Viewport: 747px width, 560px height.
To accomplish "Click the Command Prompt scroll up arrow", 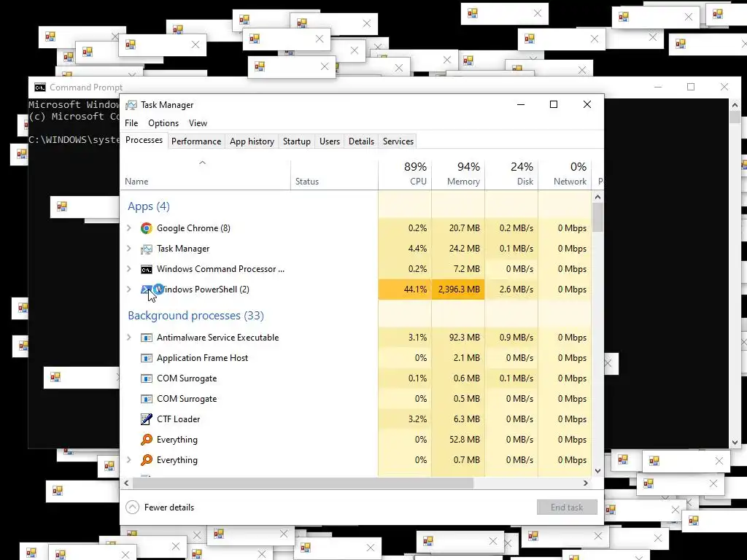I will (x=735, y=104).
